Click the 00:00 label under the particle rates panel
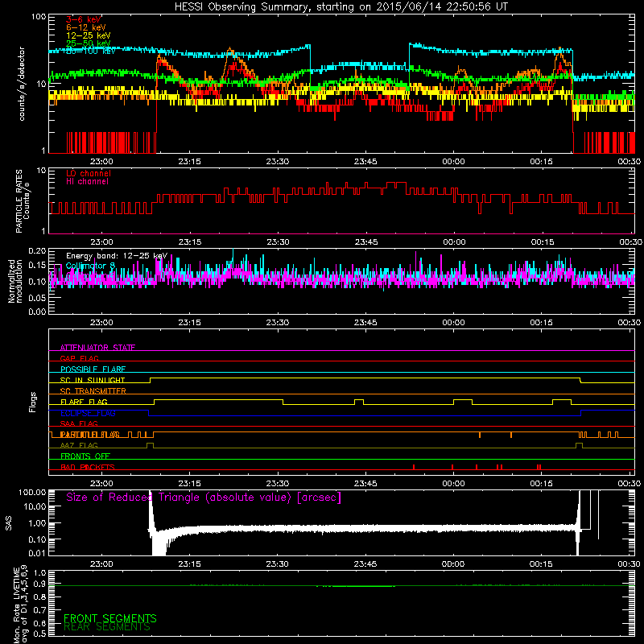The width and height of the screenshot is (644, 644). pos(454,242)
